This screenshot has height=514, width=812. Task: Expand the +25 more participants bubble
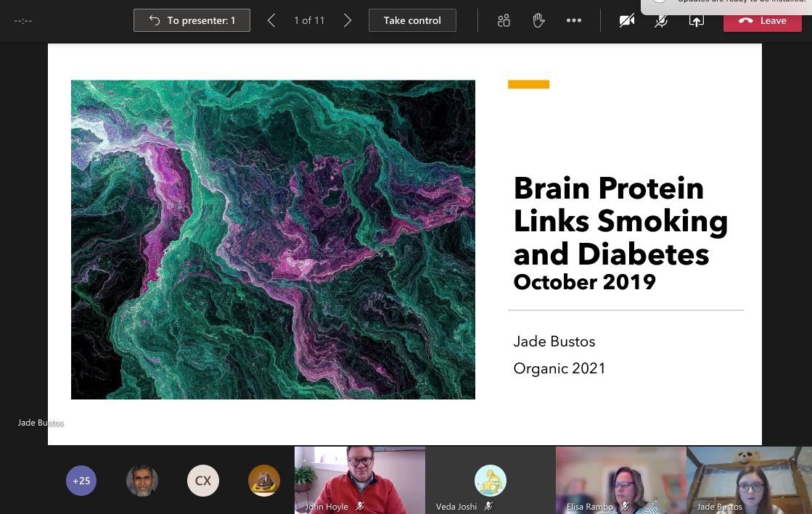(81, 481)
